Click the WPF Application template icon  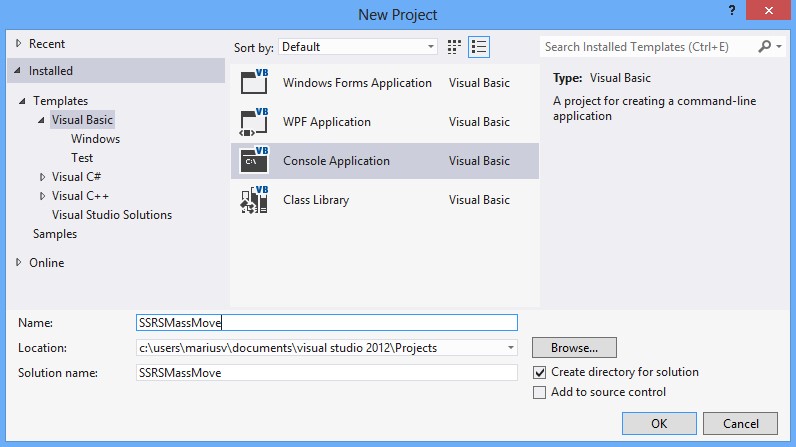coord(253,122)
